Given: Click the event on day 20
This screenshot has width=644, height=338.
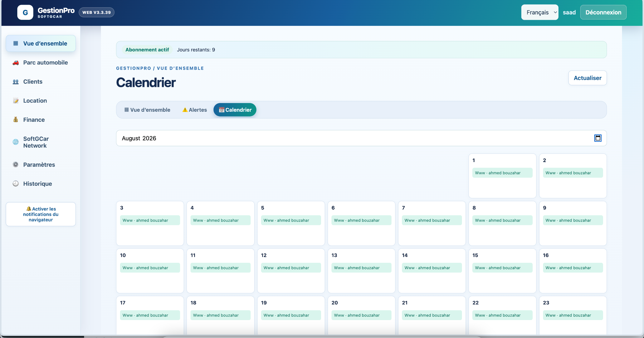Looking at the screenshot, I should point(361,315).
